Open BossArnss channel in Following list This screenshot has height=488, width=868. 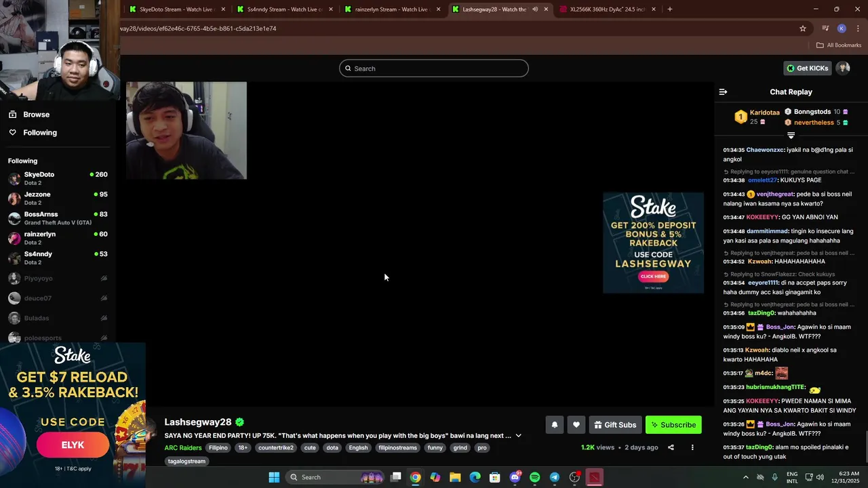pos(58,218)
